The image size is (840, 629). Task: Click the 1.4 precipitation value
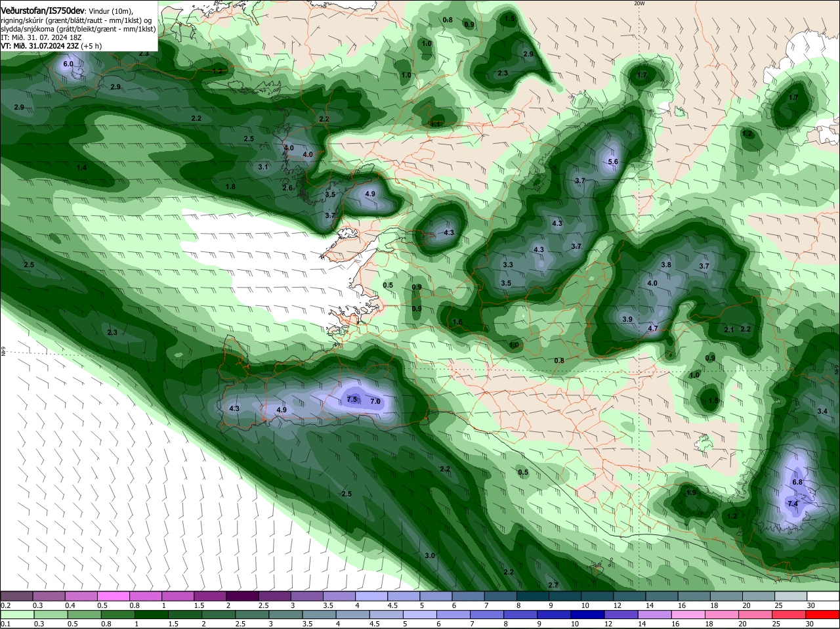click(x=81, y=167)
